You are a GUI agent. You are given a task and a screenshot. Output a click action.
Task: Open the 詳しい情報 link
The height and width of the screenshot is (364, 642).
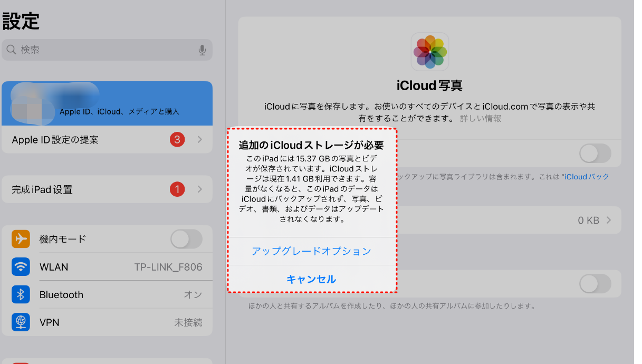(481, 119)
